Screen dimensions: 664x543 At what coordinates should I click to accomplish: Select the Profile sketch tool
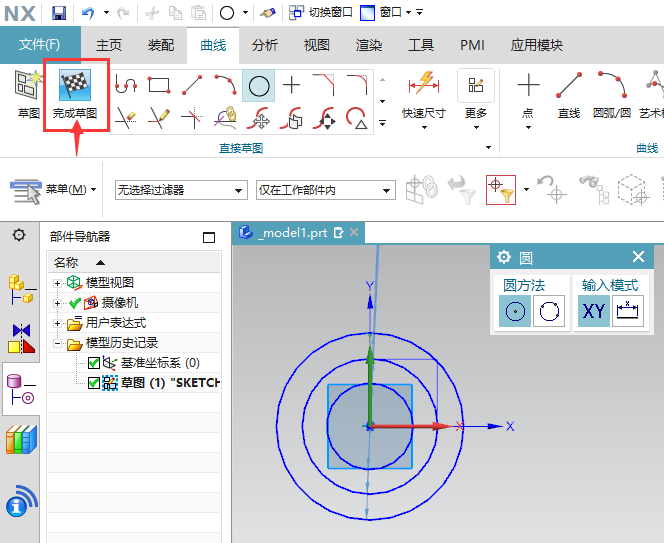click(x=126, y=85)
